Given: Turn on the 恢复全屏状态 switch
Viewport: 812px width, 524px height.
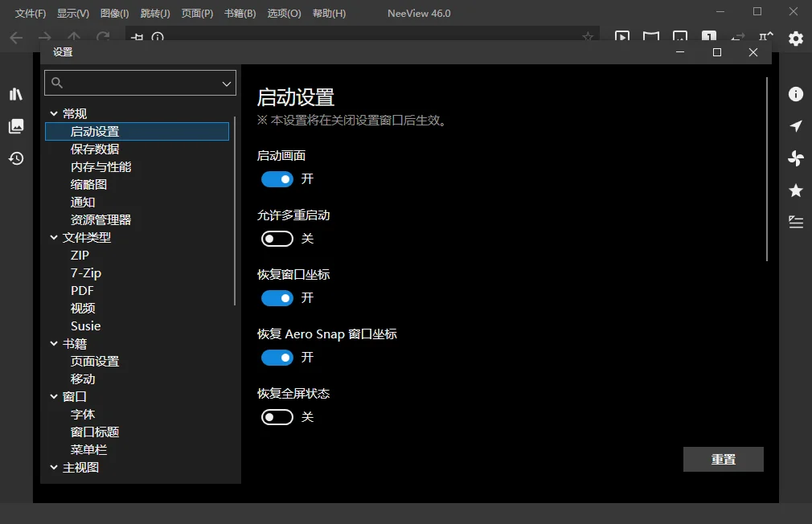Looking at the screenshot, I should click(277, 417).
